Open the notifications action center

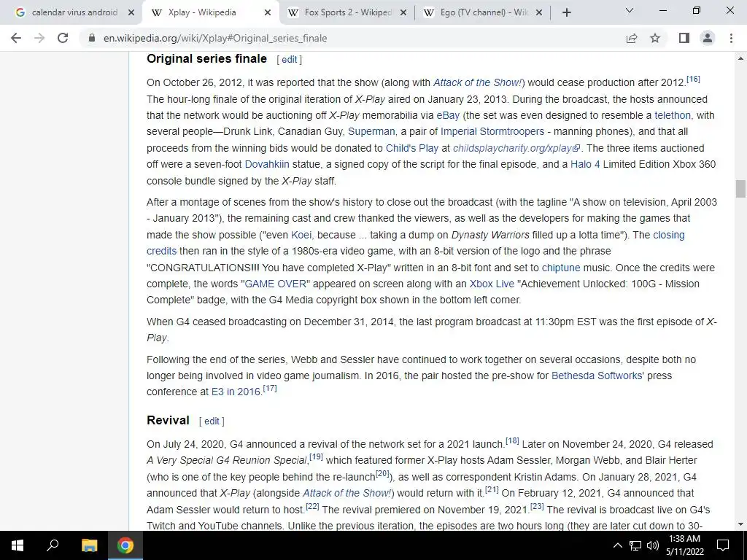[x=723, y=545]
